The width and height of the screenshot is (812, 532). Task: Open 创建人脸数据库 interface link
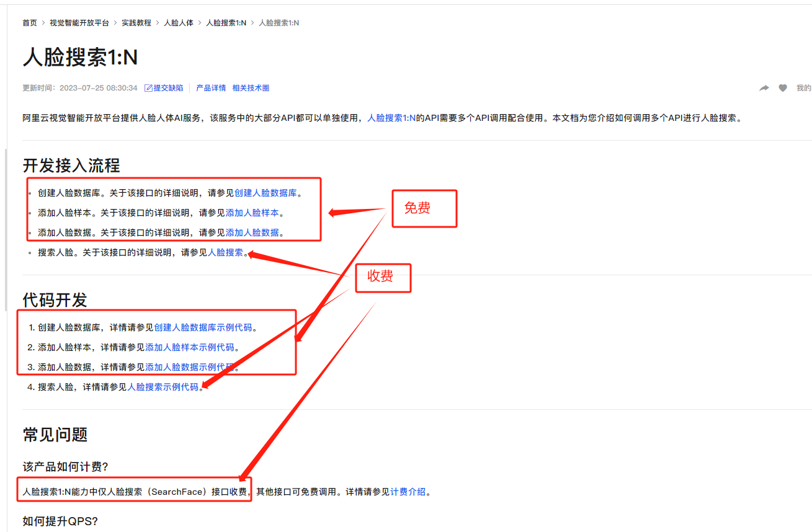[265, 193]
